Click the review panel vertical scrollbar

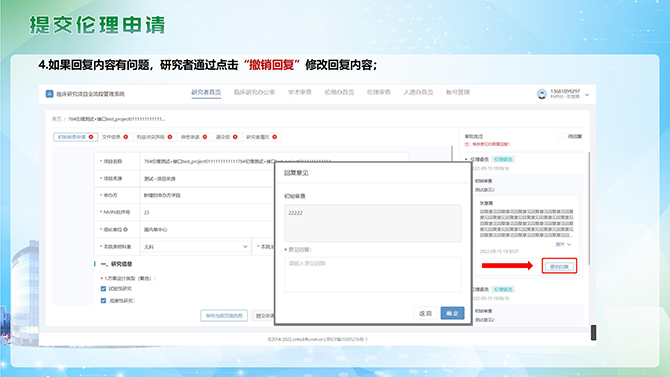click(x=589, y=208)
